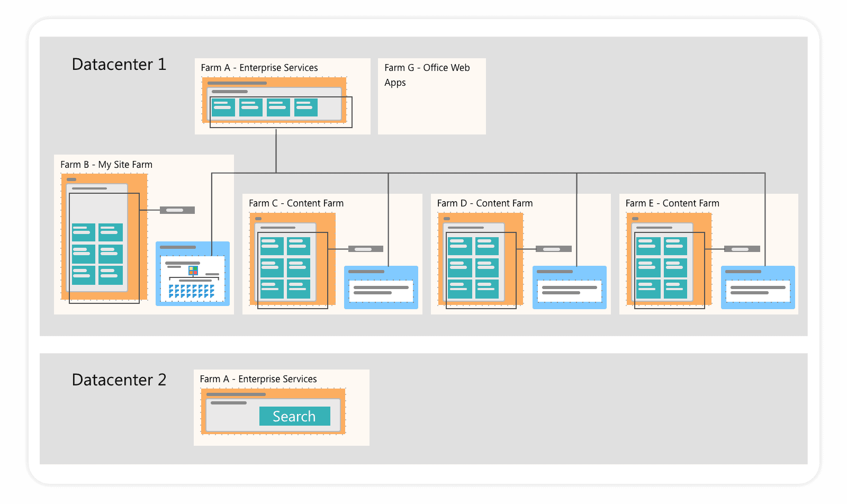Image resolution: width=847 pixels, height=504 pixels.
Task: Select the gray connector tag in Farm C
Action: click(x=366, y=249)
